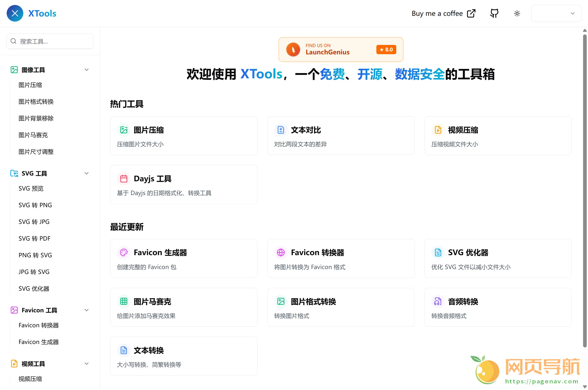
Task: Open the 图片压缩 hot tool card
Action: coord(184,135)
